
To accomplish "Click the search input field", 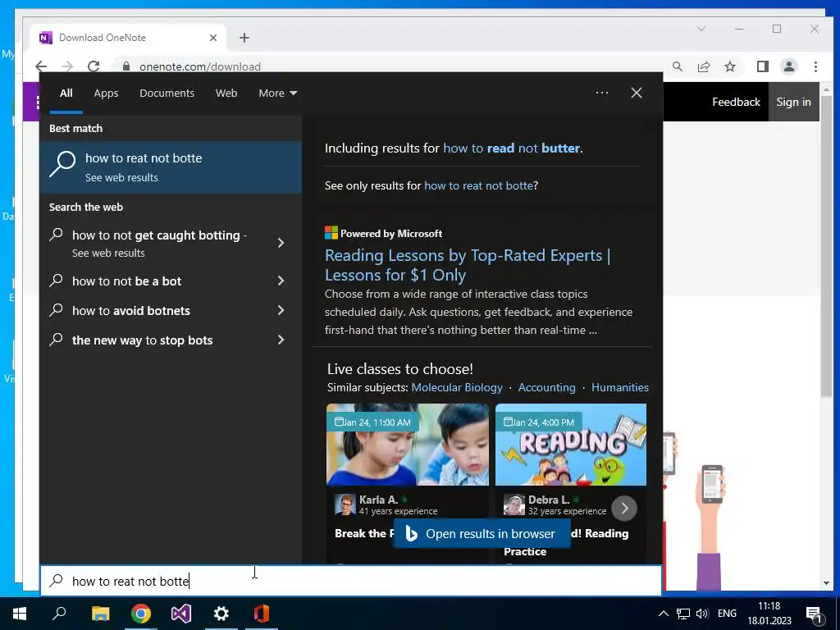I will tap(351, 581).
